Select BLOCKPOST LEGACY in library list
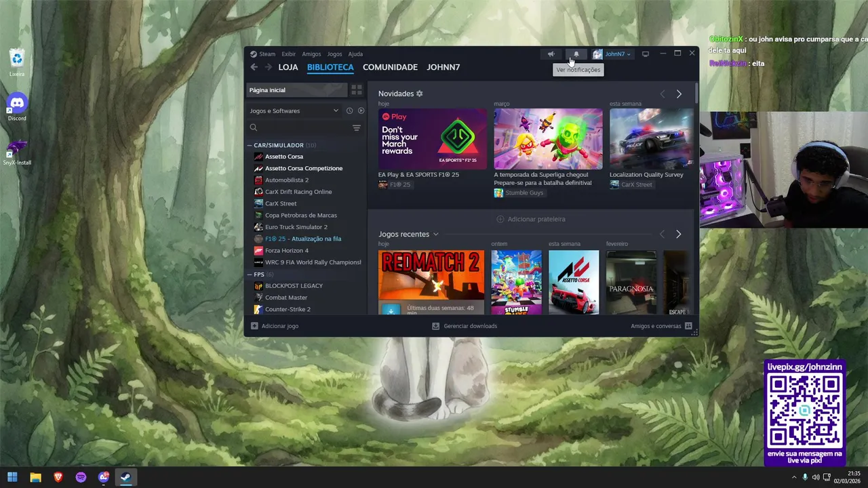 [294, 286]
